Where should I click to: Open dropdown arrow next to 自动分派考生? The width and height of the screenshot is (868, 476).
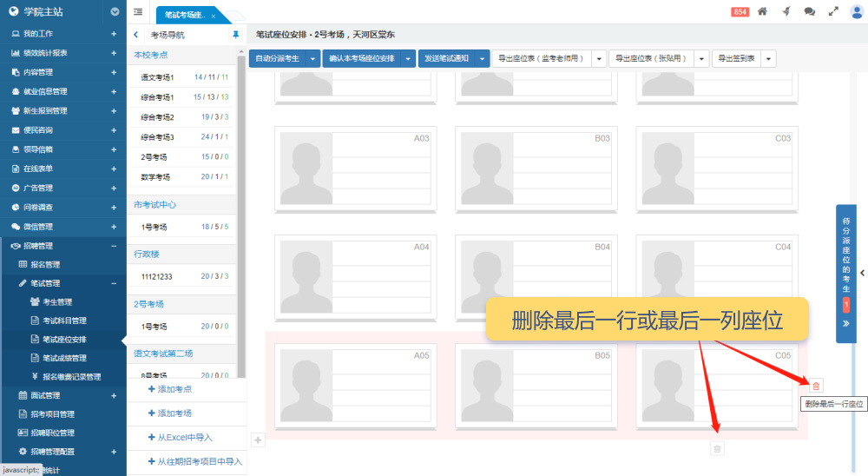[312, 59]
